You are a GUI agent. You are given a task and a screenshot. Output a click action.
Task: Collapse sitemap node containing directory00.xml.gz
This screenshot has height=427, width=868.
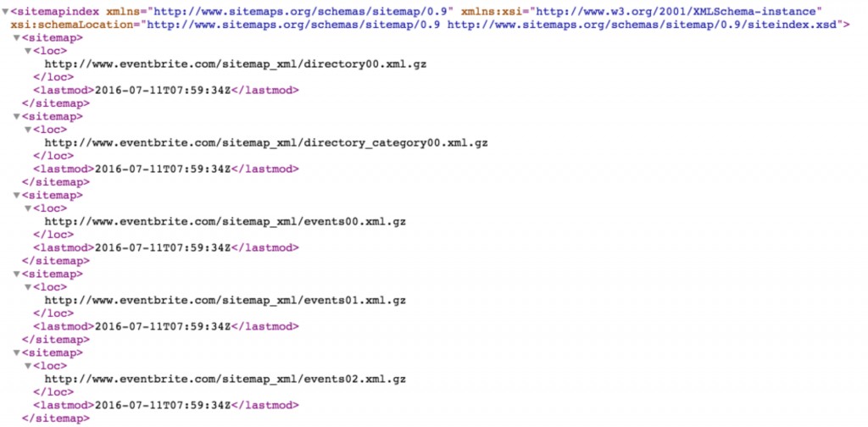pyautogui.click(x=17, y=38)
